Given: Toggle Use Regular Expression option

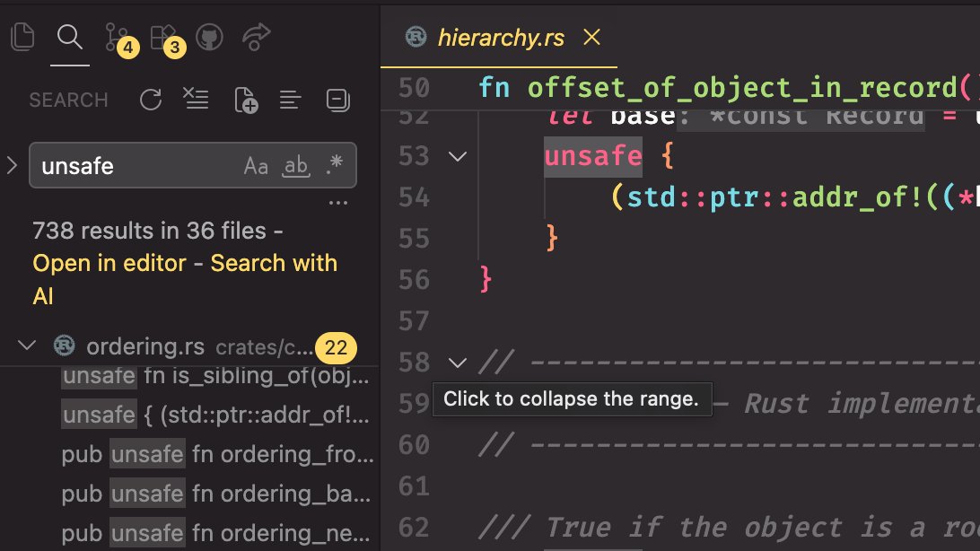Looking at the screenshot, I should pos(335,165).
